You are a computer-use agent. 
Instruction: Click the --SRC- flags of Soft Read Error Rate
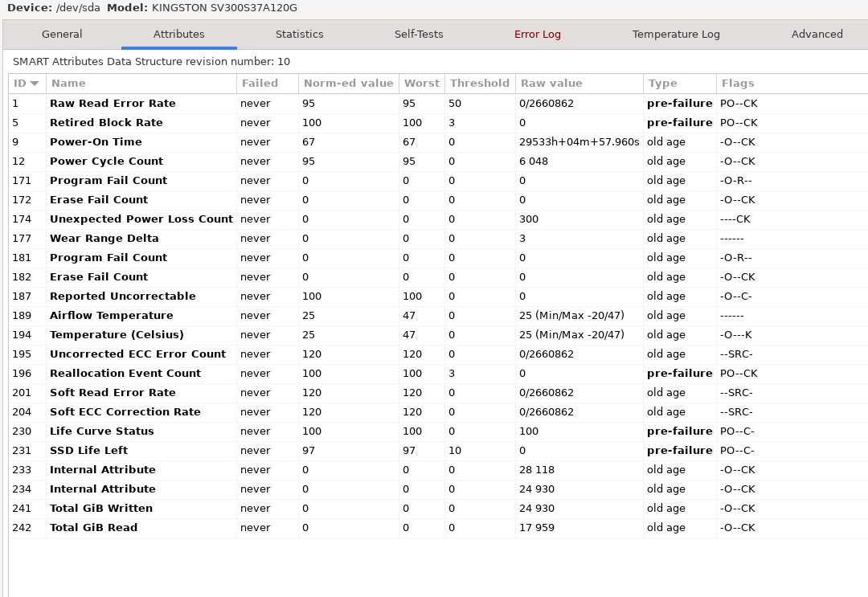point(736,393)
